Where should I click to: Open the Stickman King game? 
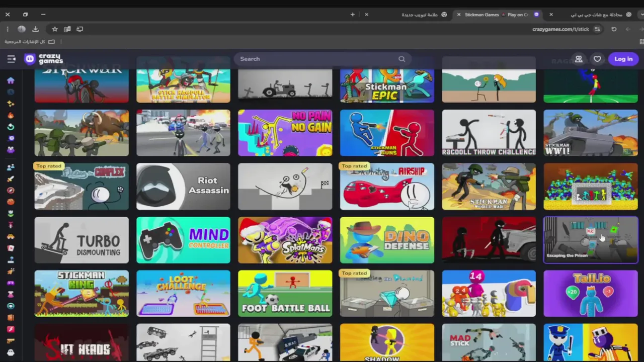point(82,294)
